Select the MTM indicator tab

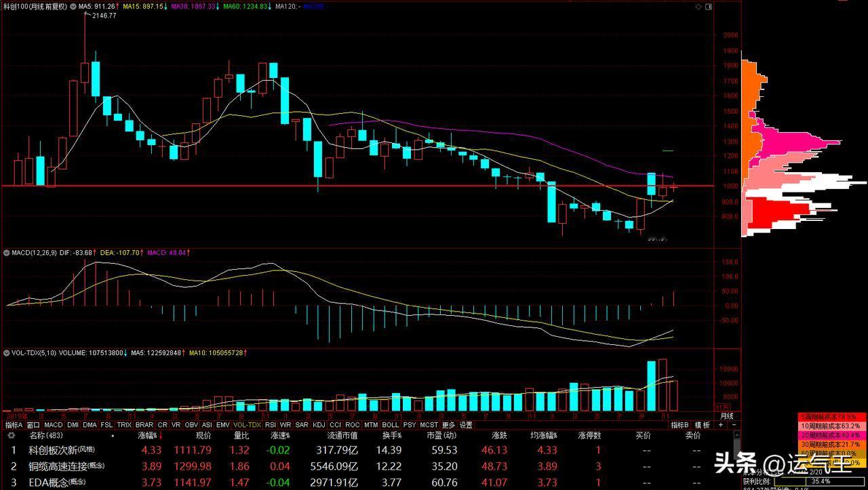point(370,425)
